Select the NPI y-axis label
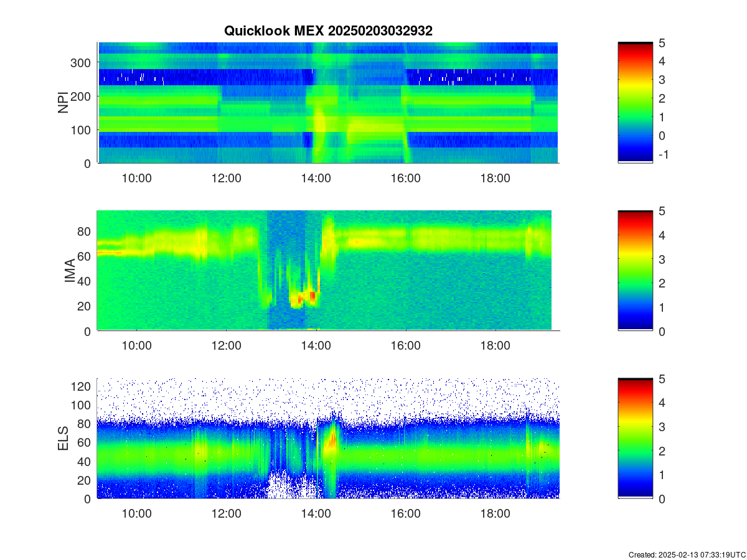The width and height of the screenshot is (747, 560). 63,103
